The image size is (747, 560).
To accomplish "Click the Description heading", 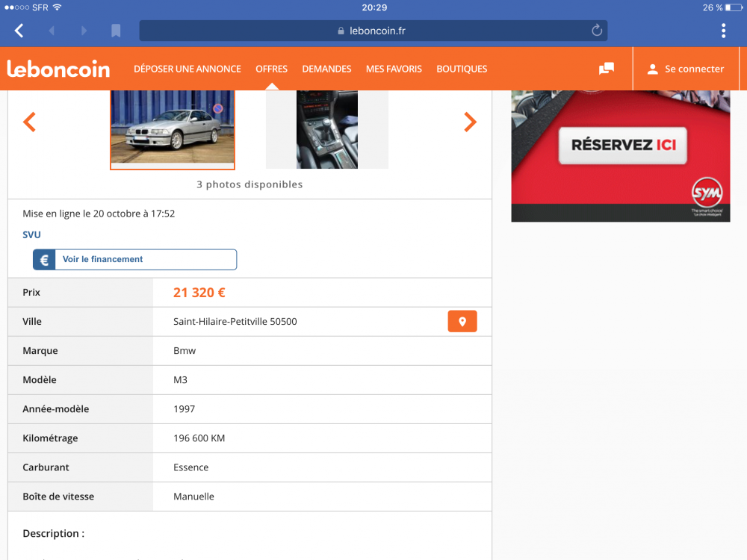I will pos(53,533).
